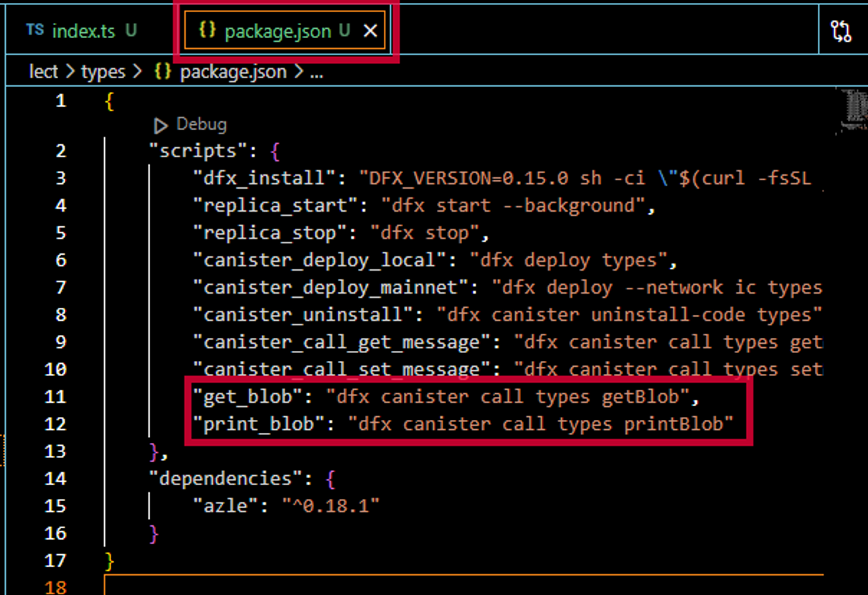Click the "^0.18.1" version value
868x595 pixels.
coord(330,505)
